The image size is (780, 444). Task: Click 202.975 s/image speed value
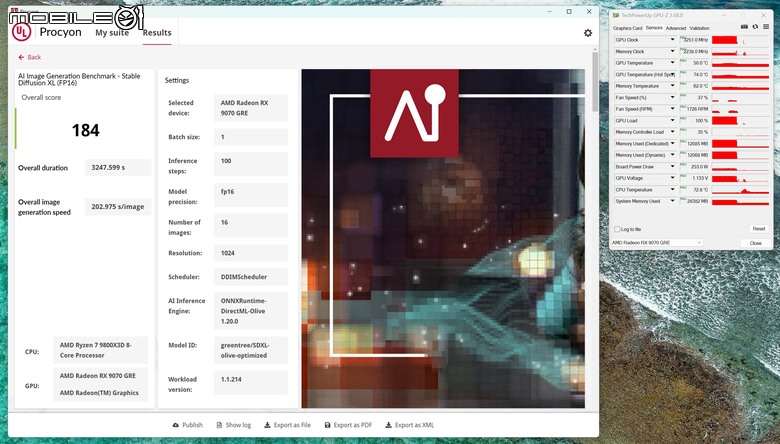pyautogui.click(x=118, y=207)
